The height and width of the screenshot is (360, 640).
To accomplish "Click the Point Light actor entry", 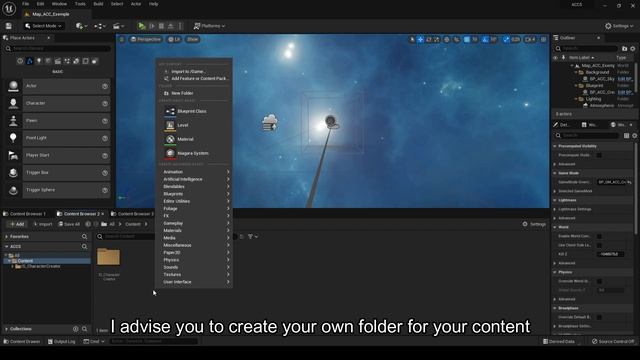I will point(58,138).
